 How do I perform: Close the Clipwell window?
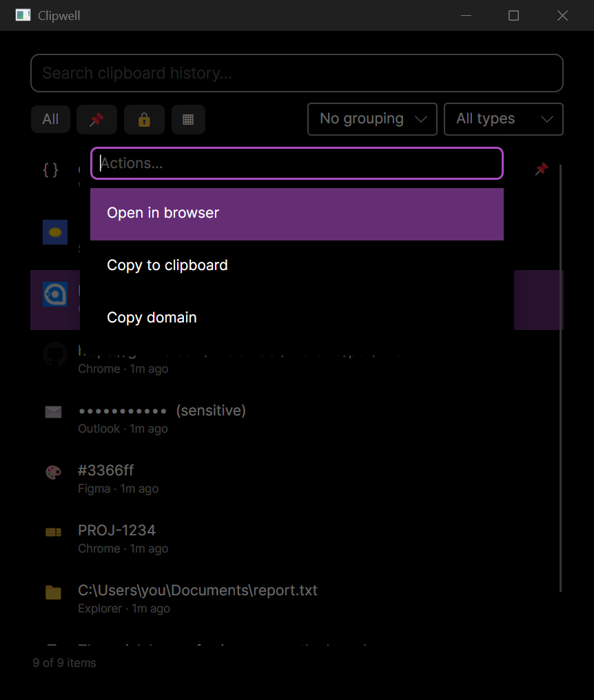pyautogui.click(x=562, y=16)
